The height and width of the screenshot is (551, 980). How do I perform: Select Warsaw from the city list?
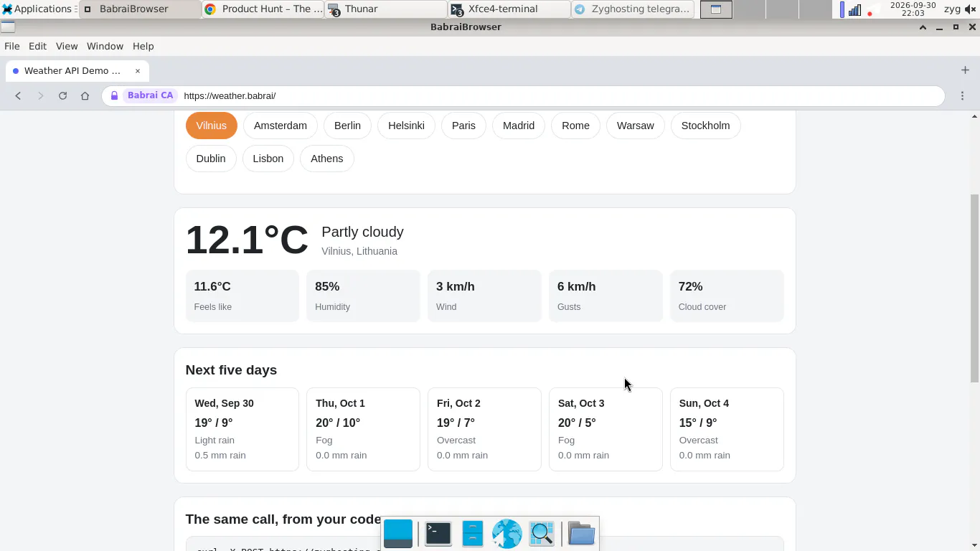coord(636,126)
